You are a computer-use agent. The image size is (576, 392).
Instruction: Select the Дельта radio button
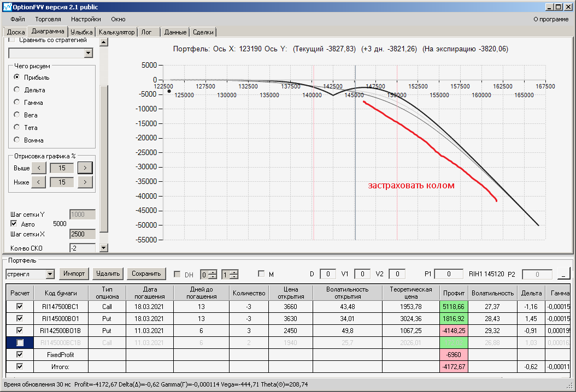pos(16,90)
